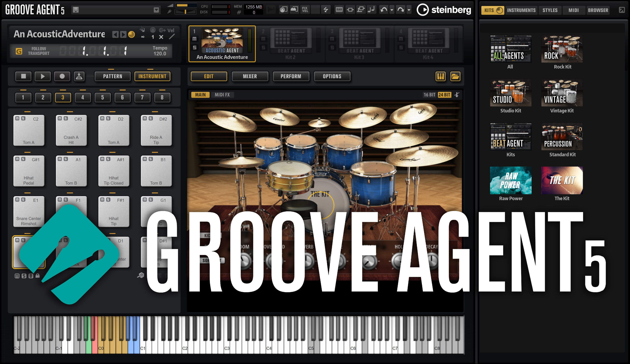630x364 pixels.
Task: Select the Acoustic Agent kit slot 1
Action: tap(222, 44)
